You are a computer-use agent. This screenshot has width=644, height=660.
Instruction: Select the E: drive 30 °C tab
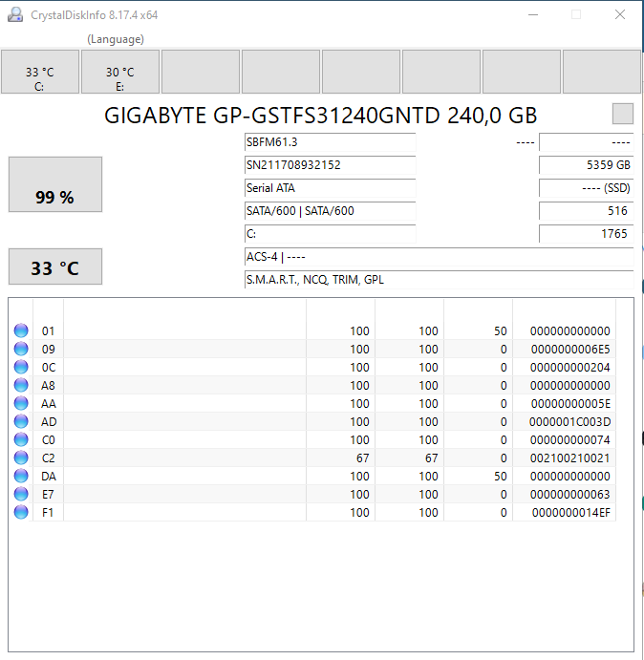pos(120,72)
